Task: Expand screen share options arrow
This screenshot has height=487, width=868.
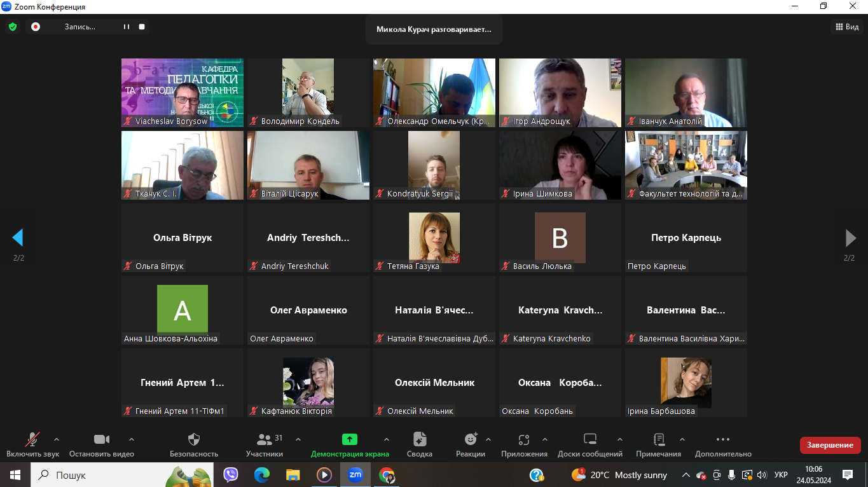Action: pyautogui.click(x=387, y=439)
